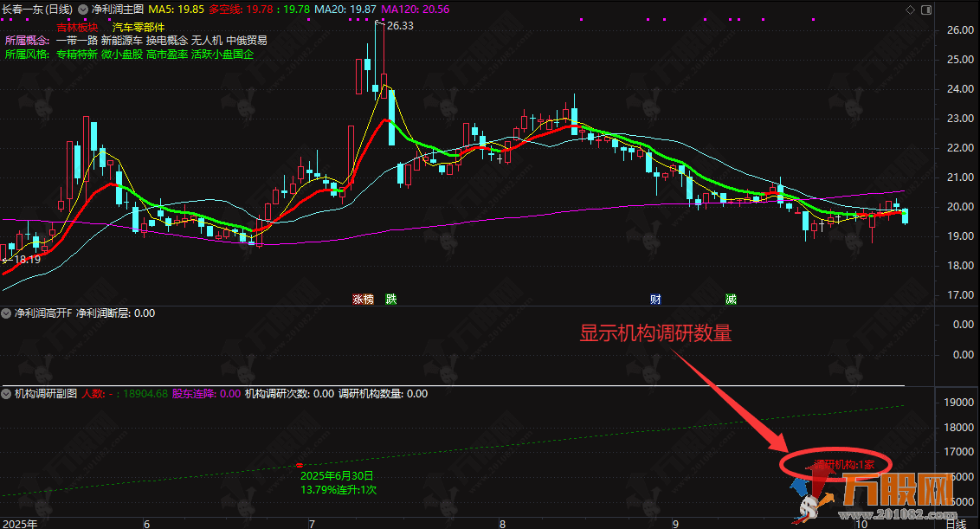Click the 13.79%连升:1次 annotation

(x=338, y=490)
